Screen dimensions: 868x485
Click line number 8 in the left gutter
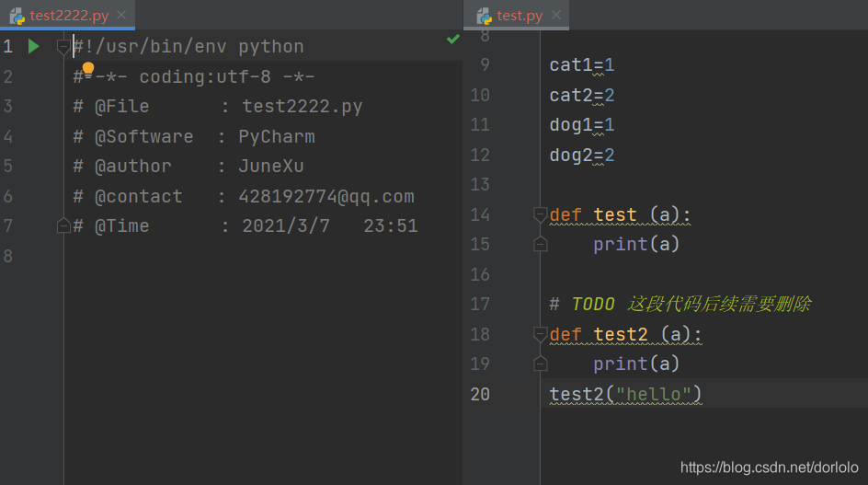tap(7, 256)
